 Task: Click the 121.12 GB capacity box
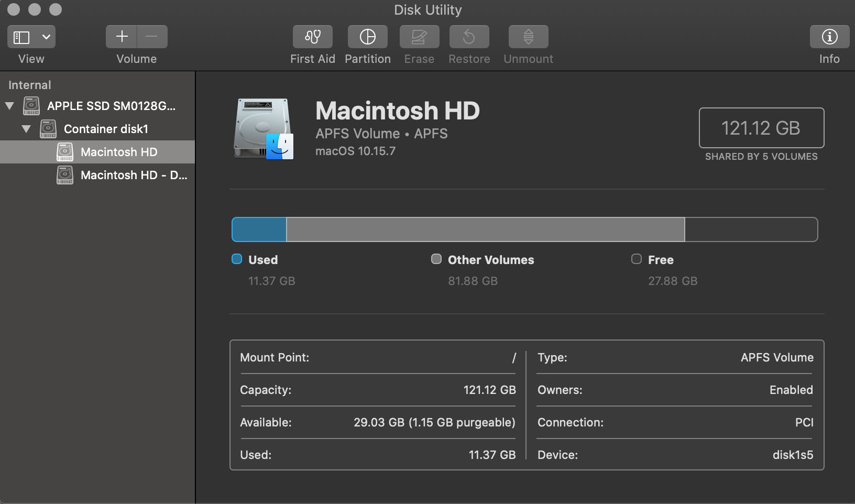pyautogui.click(x=761, y=128)
